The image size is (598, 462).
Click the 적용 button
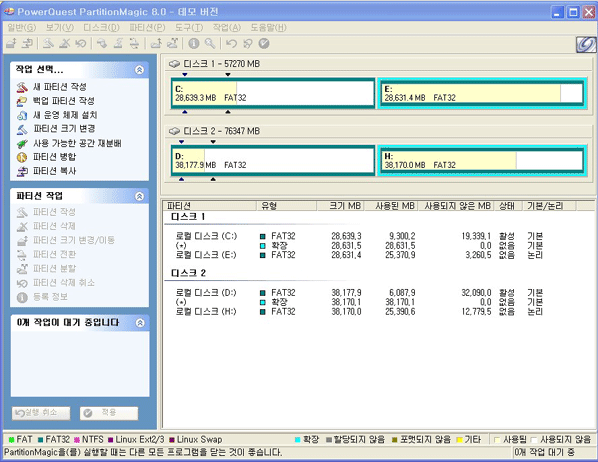click(x=109, y=413)
